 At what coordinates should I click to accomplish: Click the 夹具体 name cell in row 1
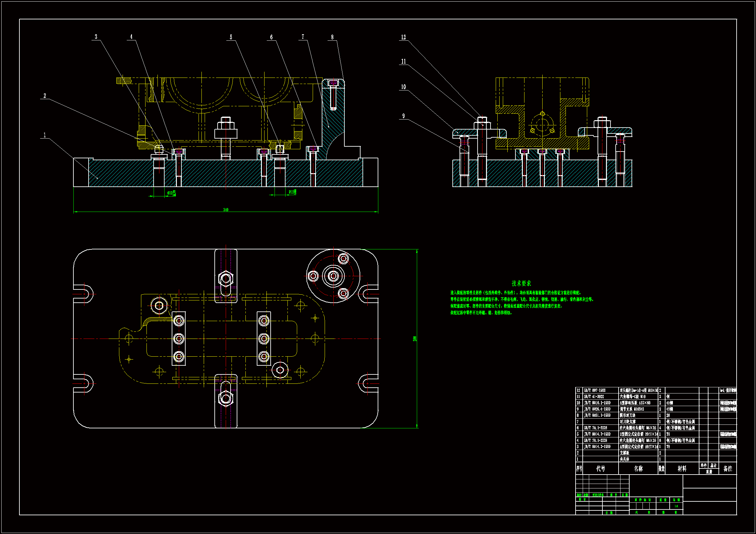click(x=624, y=459)
